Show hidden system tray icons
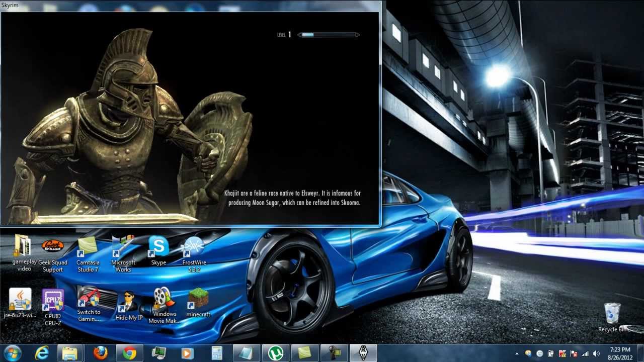This screenshot has height=362, width=644. (x=517, y=353)
